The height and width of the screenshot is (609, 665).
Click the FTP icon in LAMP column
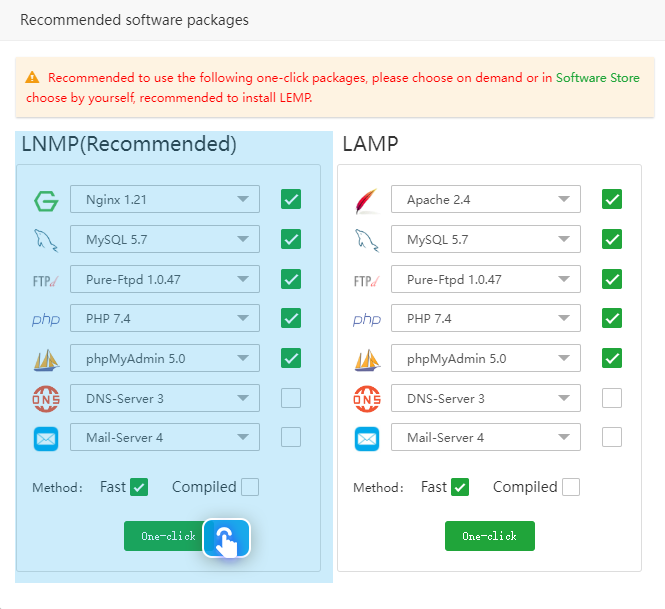pos(367,281)
